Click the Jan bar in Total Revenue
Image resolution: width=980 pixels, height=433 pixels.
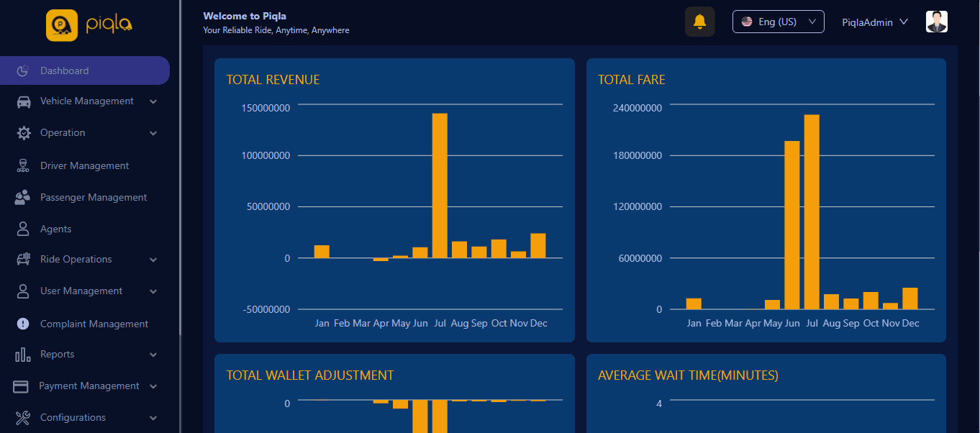(322, 252)
